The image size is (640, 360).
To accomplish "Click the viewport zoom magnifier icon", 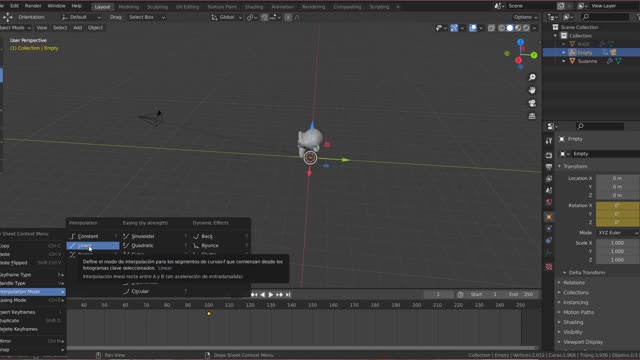I will click(x=532, y=77).
